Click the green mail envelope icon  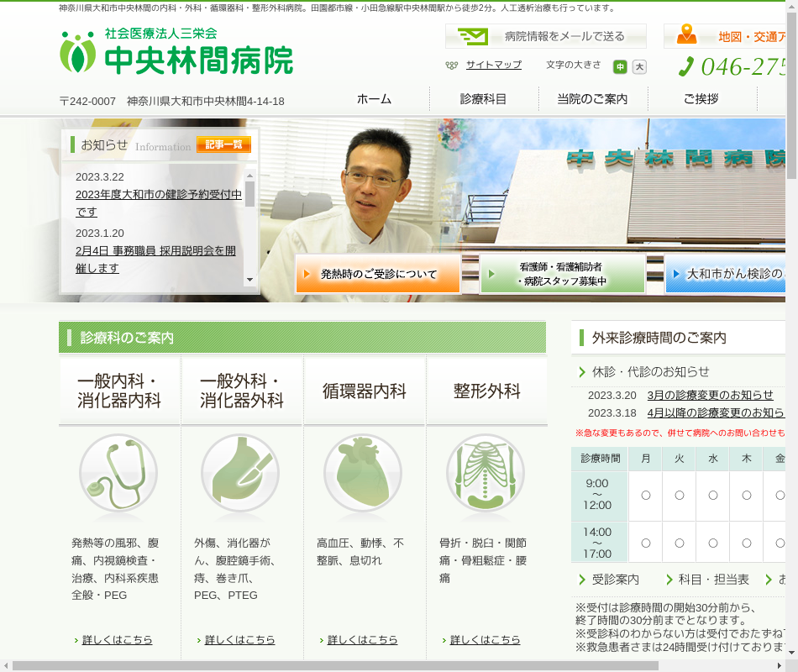click(473, 36)
